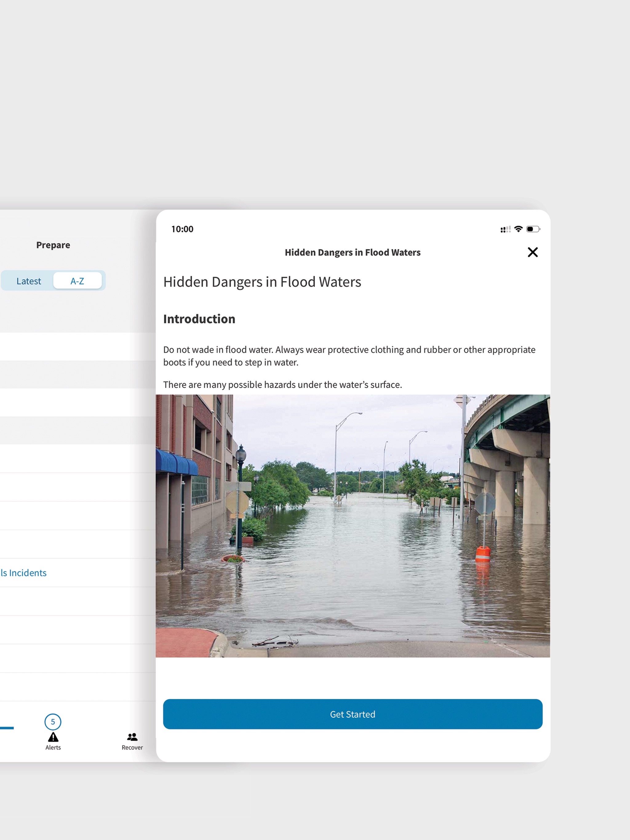Tap the battery indicator in the status bar
The image size is (630, 840).
click(x=533, y=229)
